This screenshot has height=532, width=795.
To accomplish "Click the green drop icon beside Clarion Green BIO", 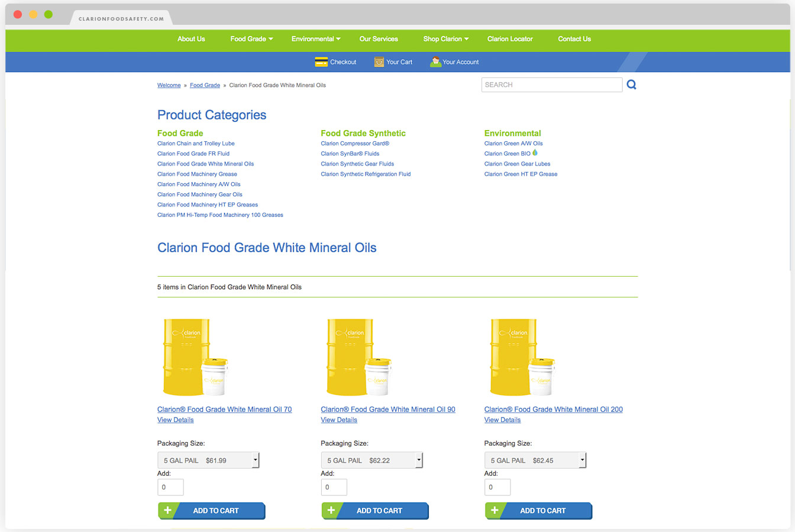I will [x=535, y=153].
